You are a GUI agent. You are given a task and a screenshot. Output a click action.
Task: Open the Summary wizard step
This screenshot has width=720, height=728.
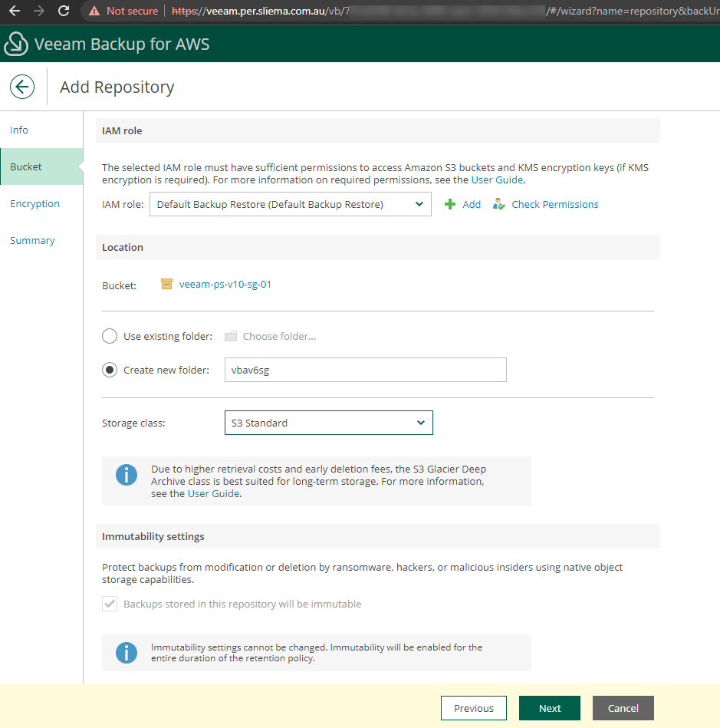point(32,241)
